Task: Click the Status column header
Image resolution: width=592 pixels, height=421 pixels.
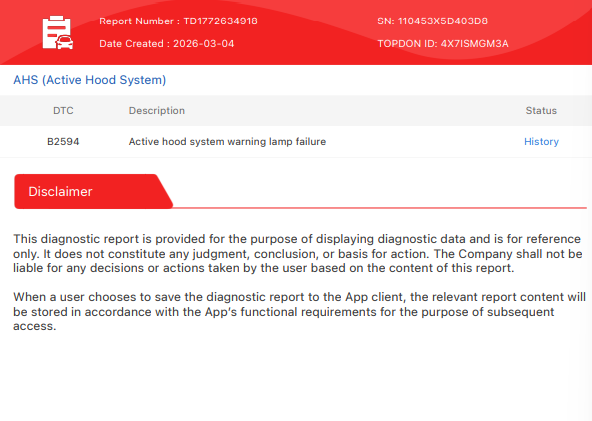Action: [x=541, y=111]
